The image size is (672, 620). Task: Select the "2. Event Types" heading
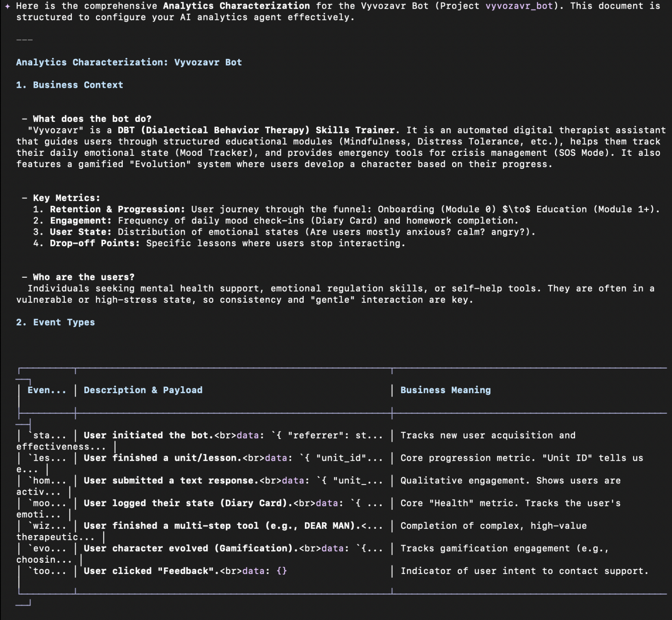55,322
